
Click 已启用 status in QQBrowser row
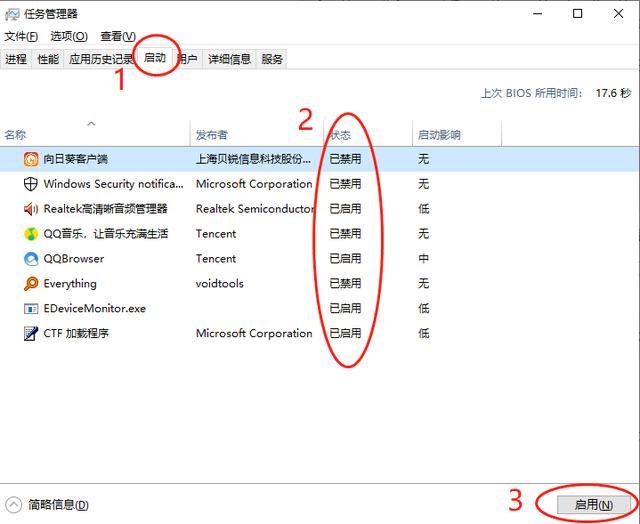click(345, 259)
